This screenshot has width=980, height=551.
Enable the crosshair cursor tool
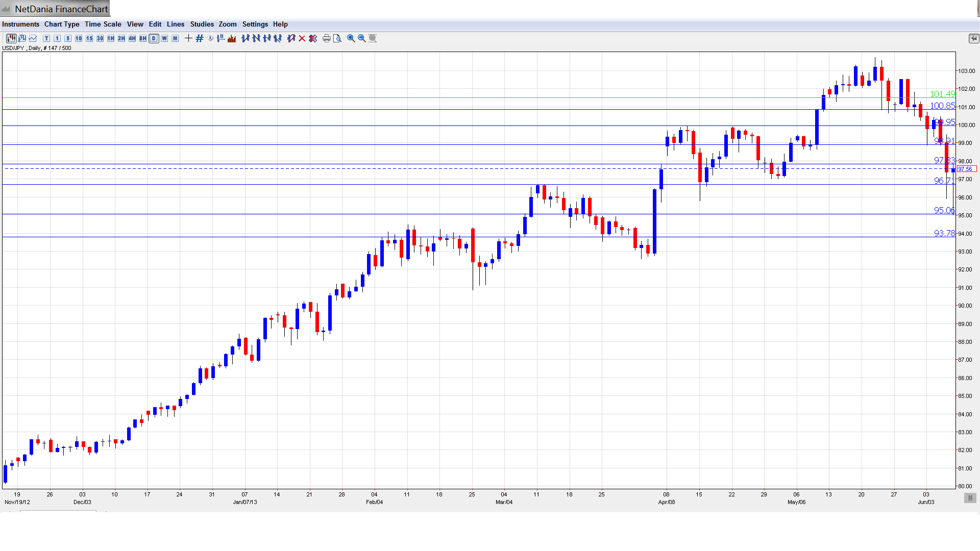(188, 38)
